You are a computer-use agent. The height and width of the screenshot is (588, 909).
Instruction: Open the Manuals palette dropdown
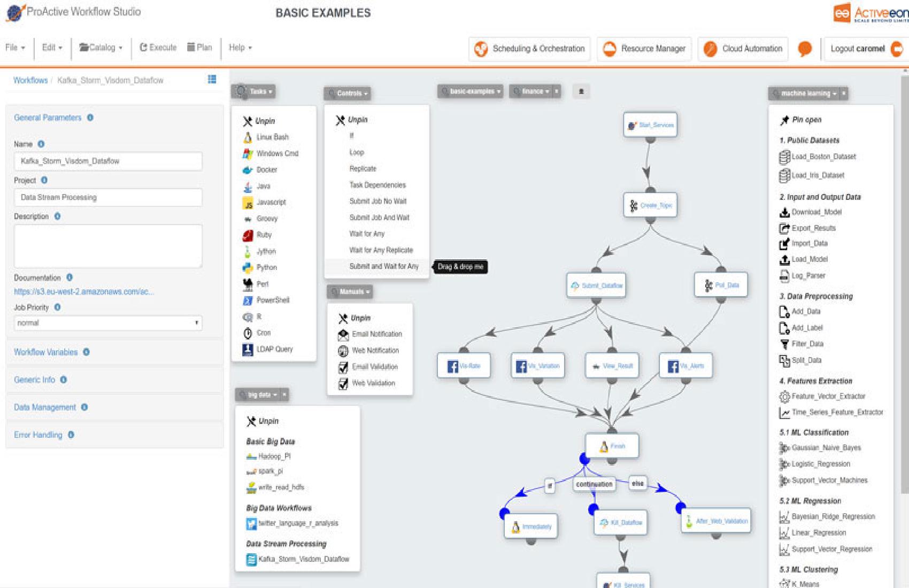point(350,291)
